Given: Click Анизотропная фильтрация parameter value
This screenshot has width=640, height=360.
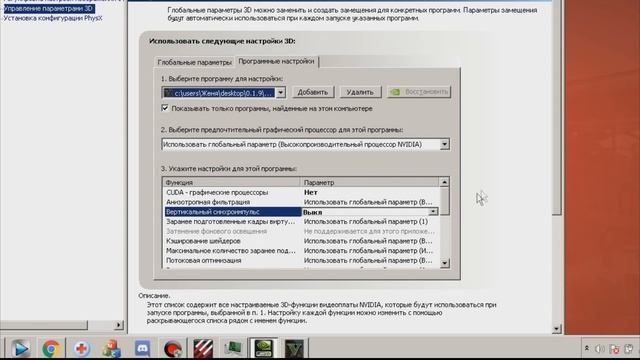Looking at the screenshot, I should [x=368, y=202].
